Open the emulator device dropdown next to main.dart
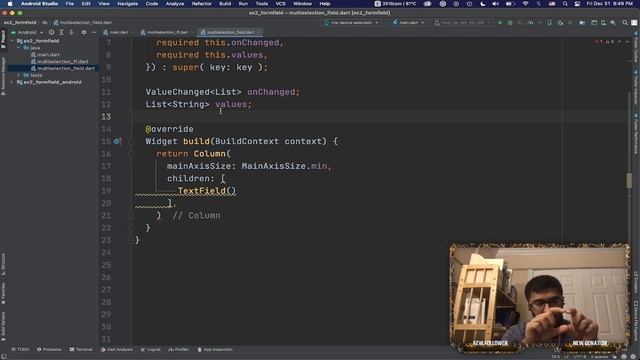 pyautogui.click(x=462, y=23)
